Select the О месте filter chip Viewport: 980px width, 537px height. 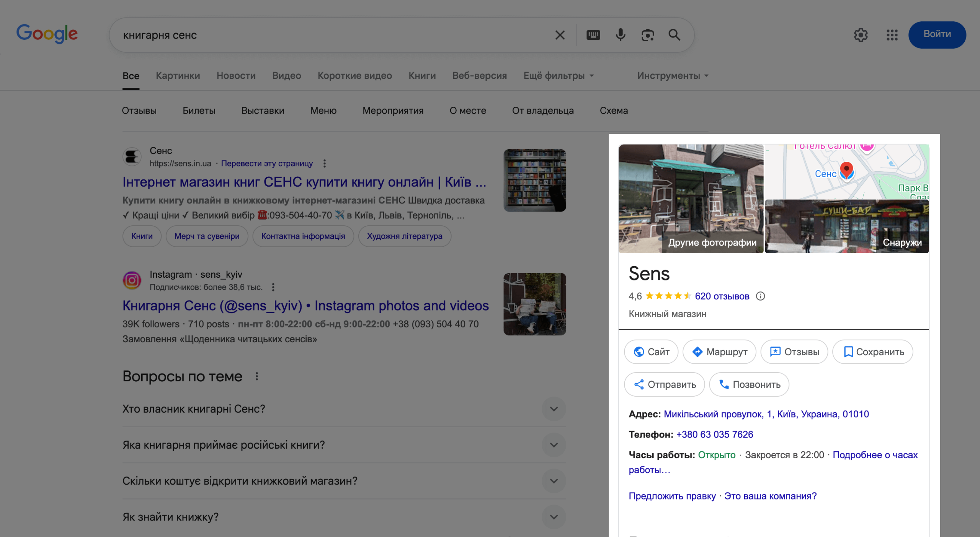coord(468,111)
